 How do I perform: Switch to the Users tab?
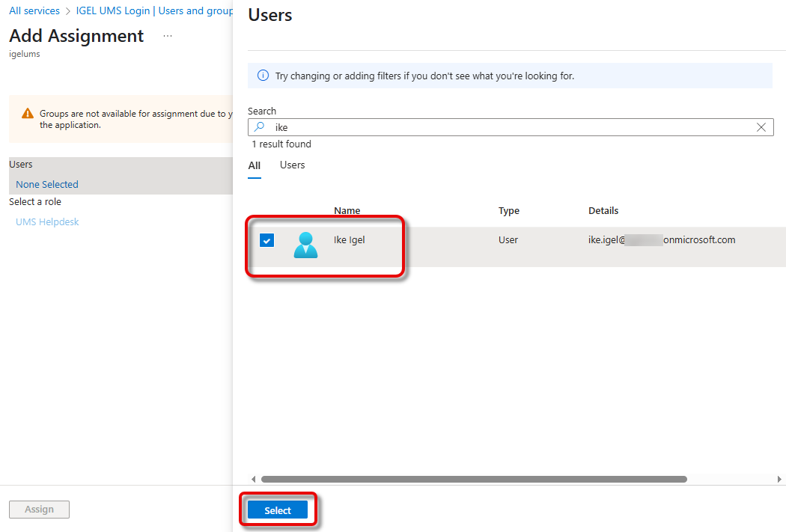coord(292,165)
